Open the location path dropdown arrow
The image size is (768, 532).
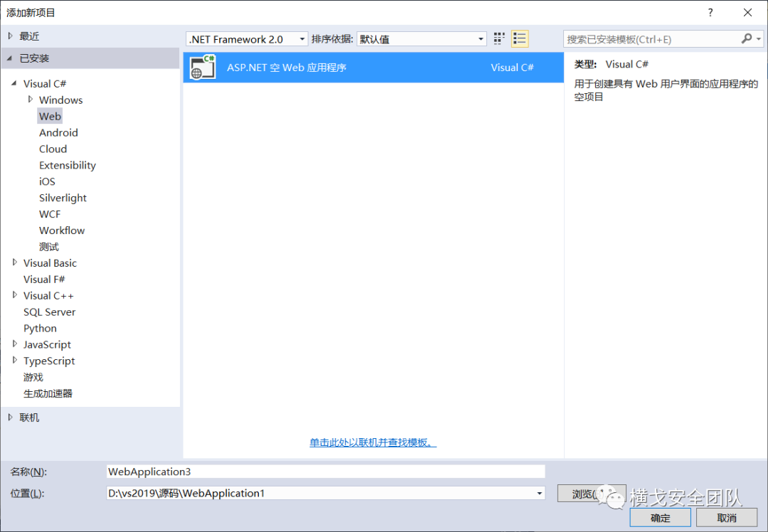tap(539, 494)
